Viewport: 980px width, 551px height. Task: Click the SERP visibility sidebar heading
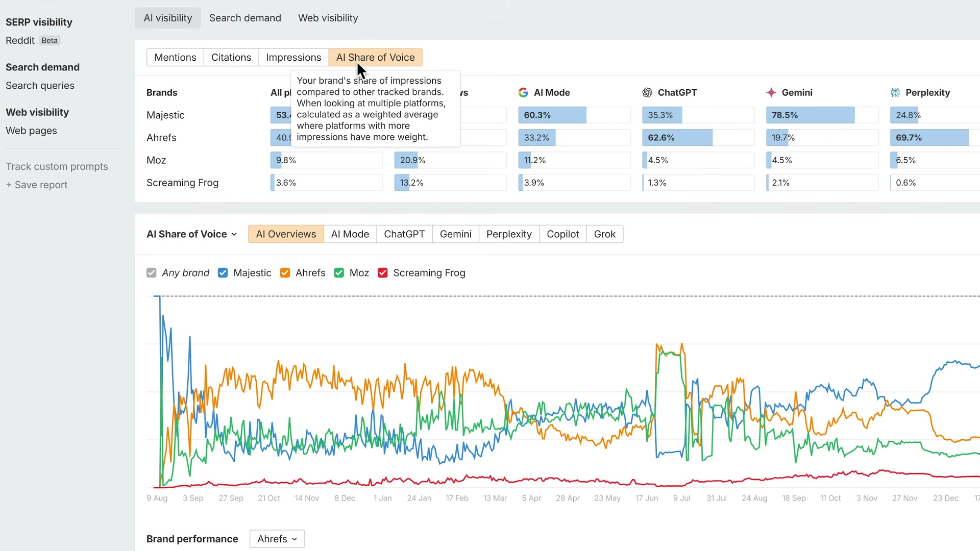pyautogui.click(x=39, y=22)
